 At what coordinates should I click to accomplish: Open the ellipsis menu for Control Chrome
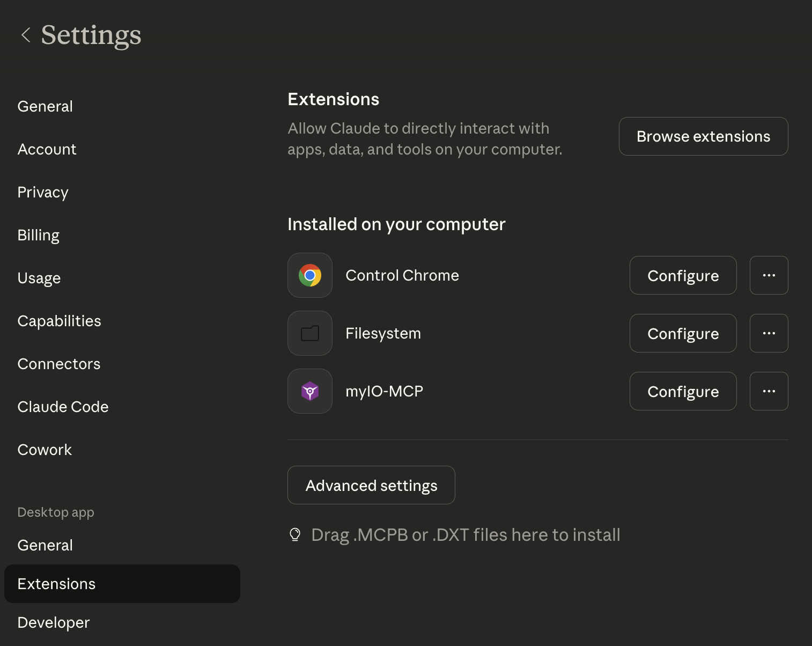[769, 275]
